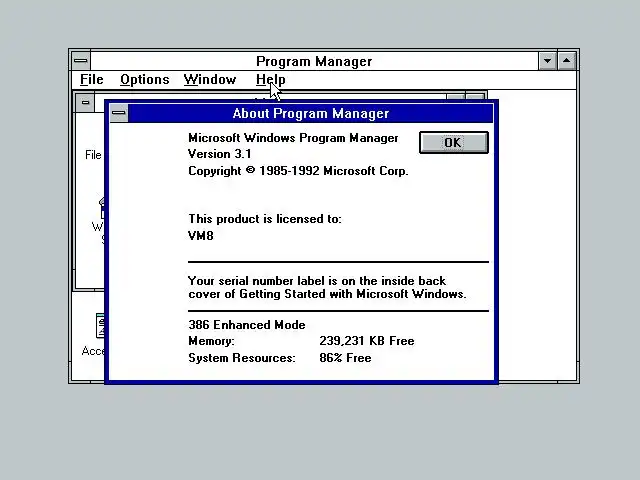Open Program Manager's control-menu box
This screenshot has height=480, width=640.
tap(81, 61)
